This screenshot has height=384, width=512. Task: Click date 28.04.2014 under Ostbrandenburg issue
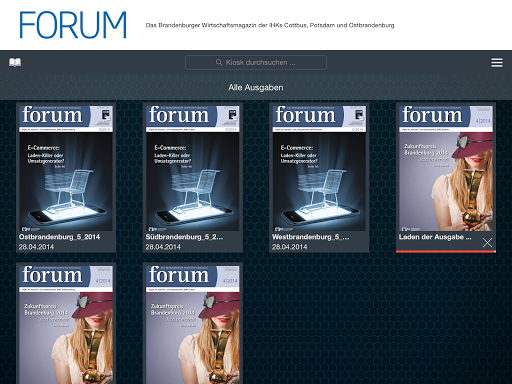[36, 247]
